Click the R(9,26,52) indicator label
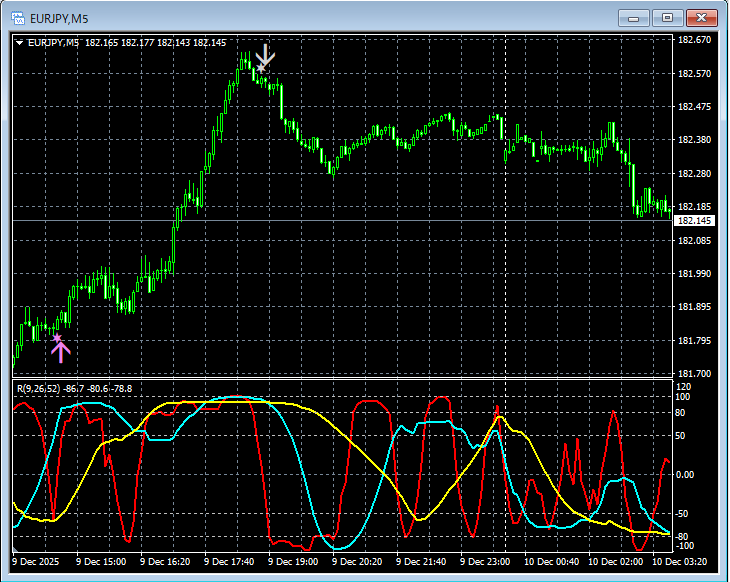 (x=74, y=388)
